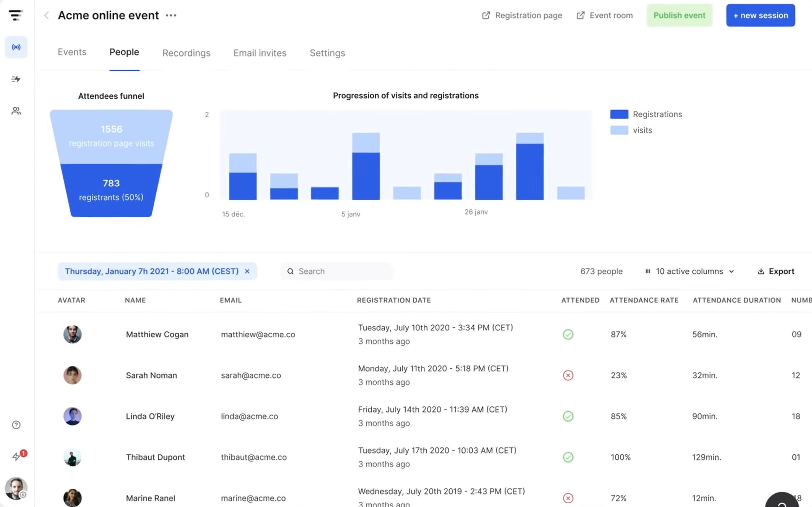Click the people/contacts sidebar icon

(16, 111)
